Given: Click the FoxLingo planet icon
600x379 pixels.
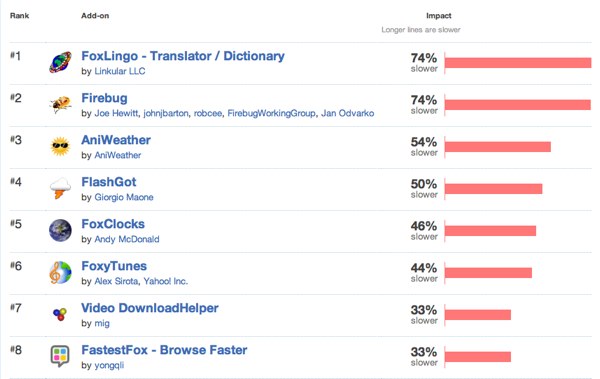Looking at the screenshot, I should pos(60,62).
